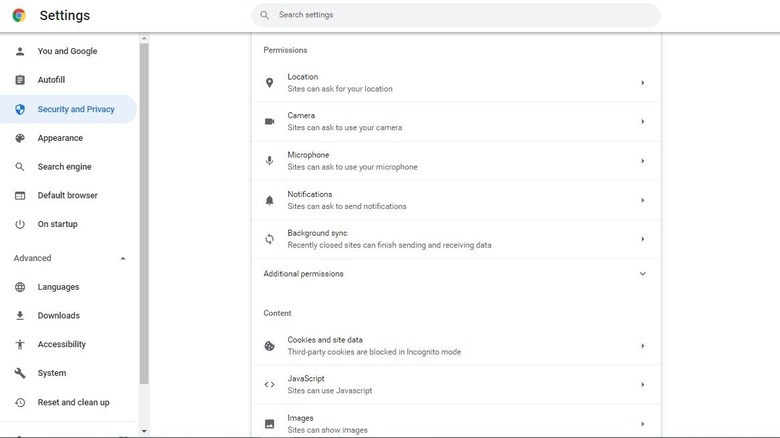Click the Location pin icon
The width and height of the screenshot is (780, 438).
[x=269, y=83]
